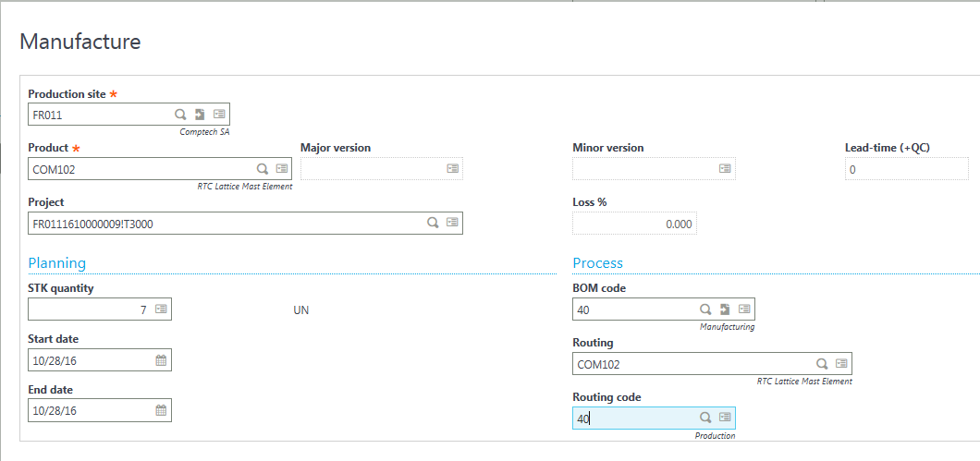The width and height of the screenshot is (980, 461).
Task: Click into the Loss % field
Action: 633,224
